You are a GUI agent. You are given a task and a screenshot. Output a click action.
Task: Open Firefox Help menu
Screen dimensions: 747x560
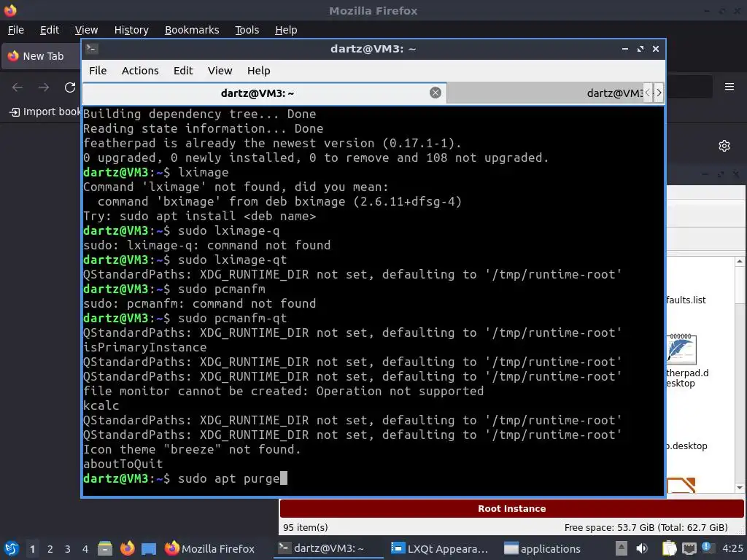[x=286, y=30]
